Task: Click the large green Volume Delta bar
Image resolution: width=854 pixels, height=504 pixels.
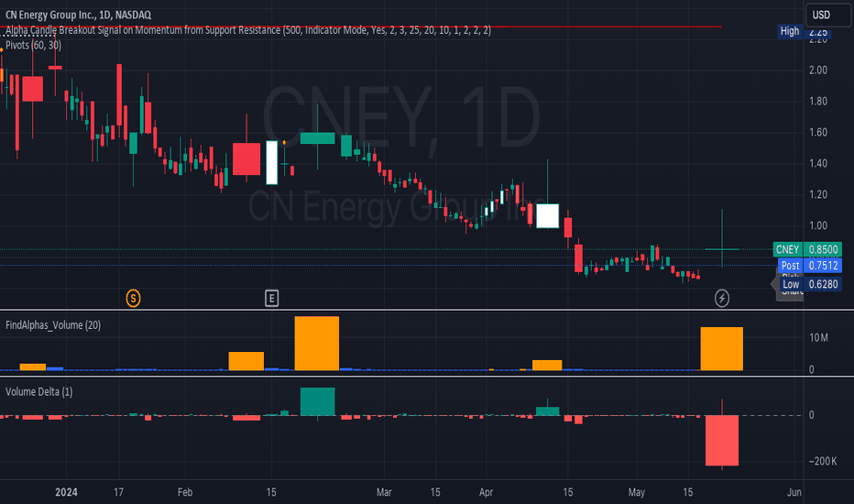Action: pos(318,401)
